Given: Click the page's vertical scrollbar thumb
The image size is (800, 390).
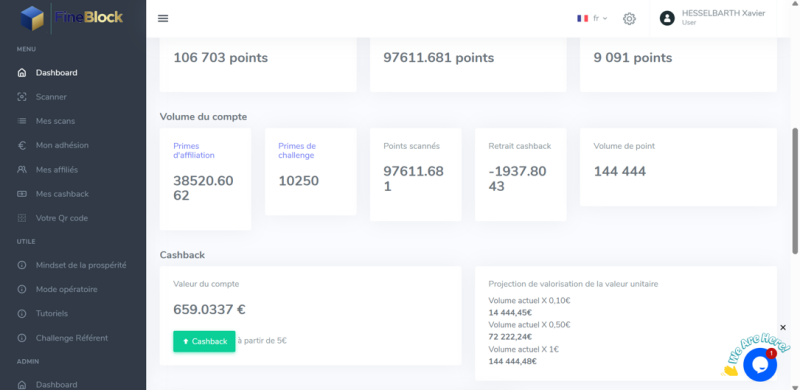Looking at the screenshot, I should [795, 190].
